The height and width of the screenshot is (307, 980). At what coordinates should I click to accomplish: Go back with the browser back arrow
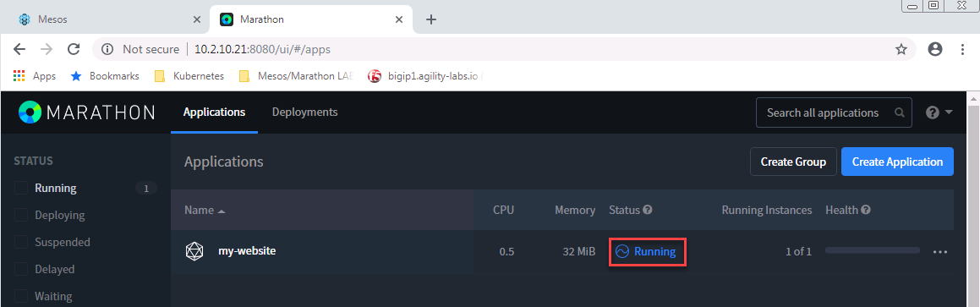tap(19, 49)
